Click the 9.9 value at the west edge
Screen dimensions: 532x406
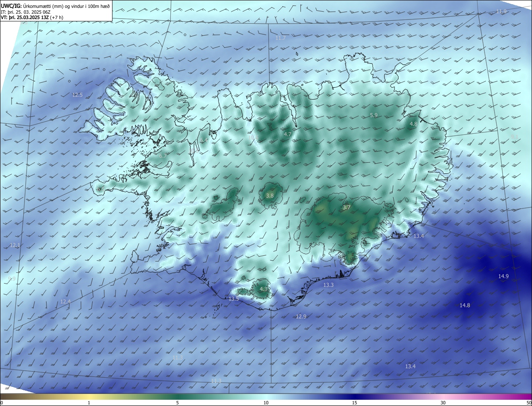(x=12, y=279)
